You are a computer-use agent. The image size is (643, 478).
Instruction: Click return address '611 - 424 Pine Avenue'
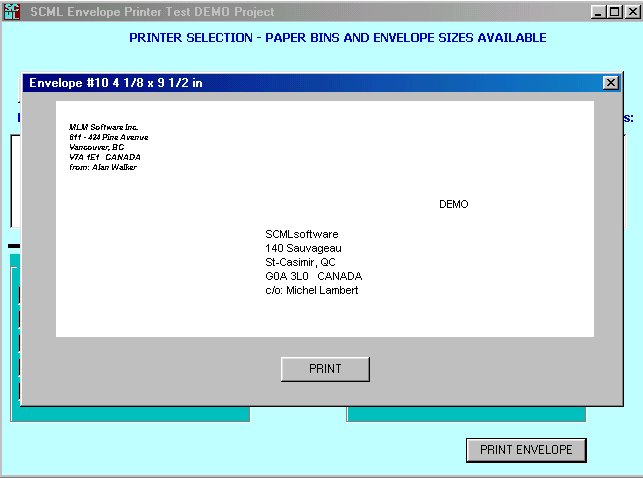point(109,137)
